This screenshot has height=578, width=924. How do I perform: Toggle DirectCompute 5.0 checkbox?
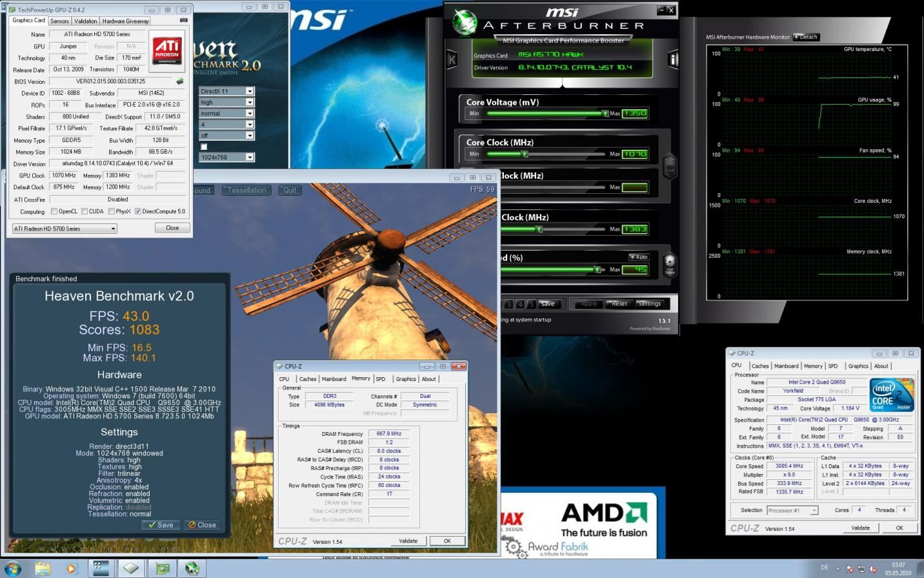[137, 211]
